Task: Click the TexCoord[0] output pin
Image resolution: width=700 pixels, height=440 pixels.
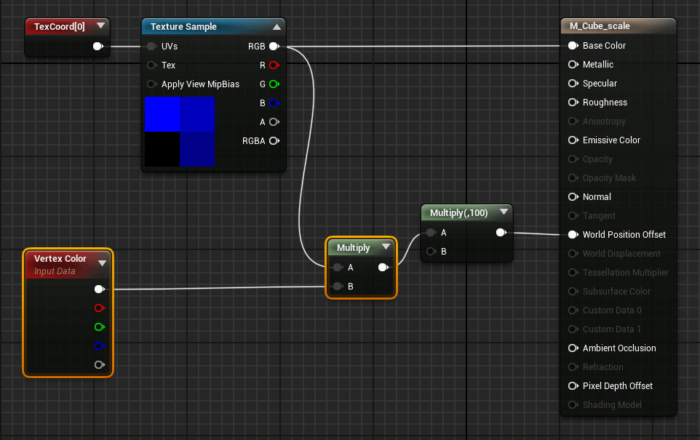Action: click(x=97, y=46)
